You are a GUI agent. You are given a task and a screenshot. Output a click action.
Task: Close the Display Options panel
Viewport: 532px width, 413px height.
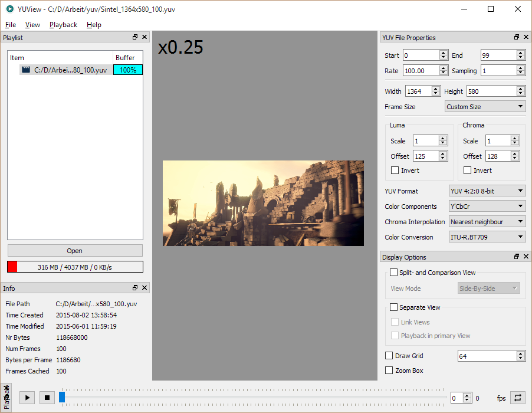(526, 257)
